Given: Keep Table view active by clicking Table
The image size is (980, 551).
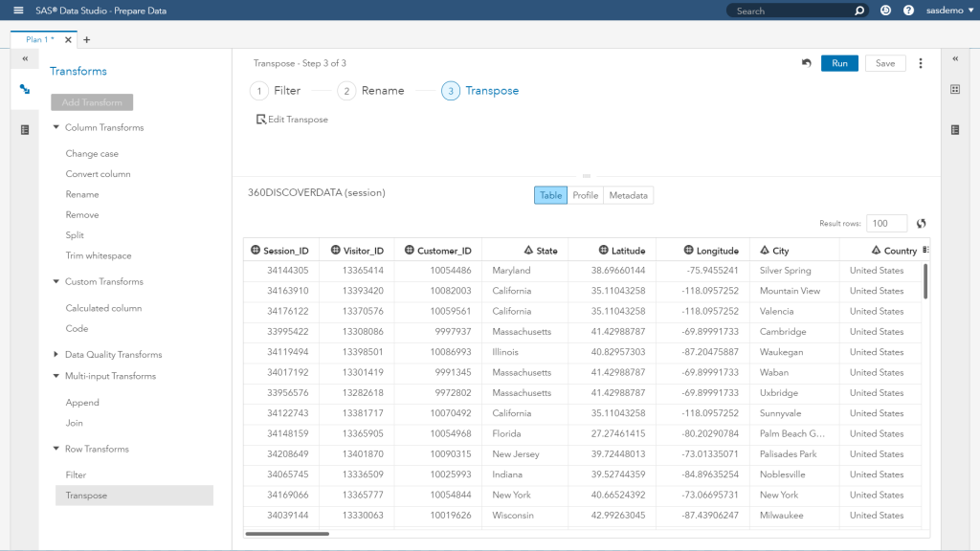Looking at the screenshot, I should coord(550,194).
